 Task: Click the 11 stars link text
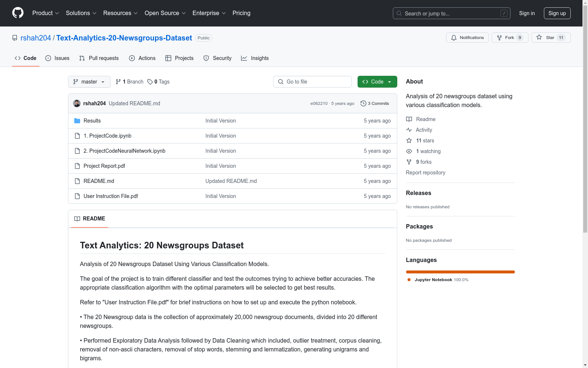pyautogui.click(x=425, y=141)
